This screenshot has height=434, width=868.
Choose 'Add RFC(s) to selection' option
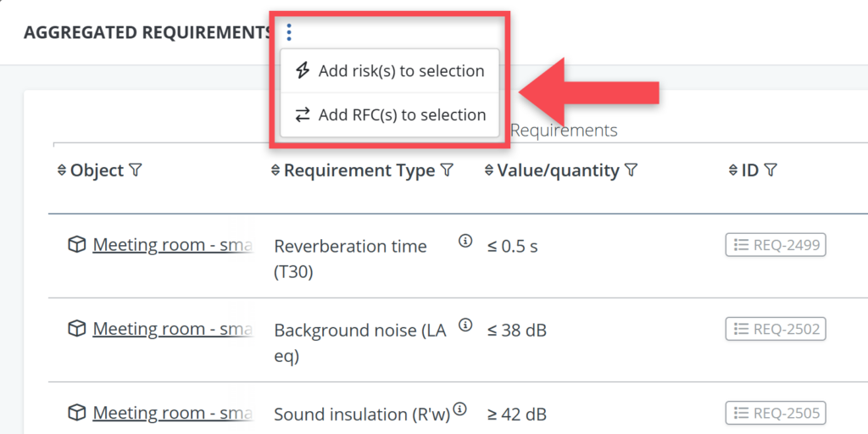tap(391, 115)
